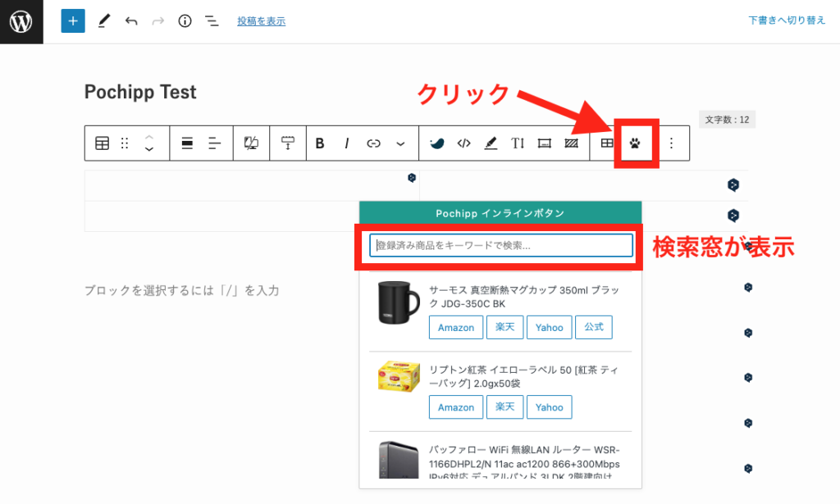This screenshot has height=504, width=840.
Task: Focus the registered product keyword search field
Action: 501,246
